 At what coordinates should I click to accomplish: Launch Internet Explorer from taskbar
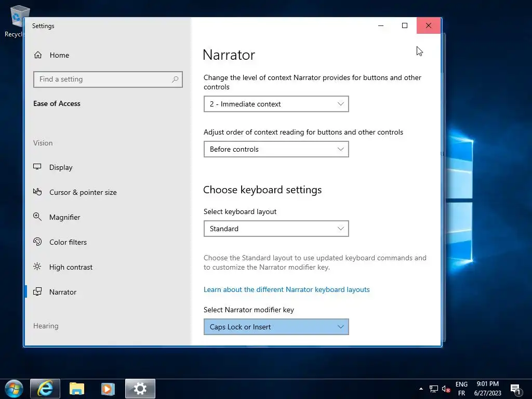click(x=45, y=389)
